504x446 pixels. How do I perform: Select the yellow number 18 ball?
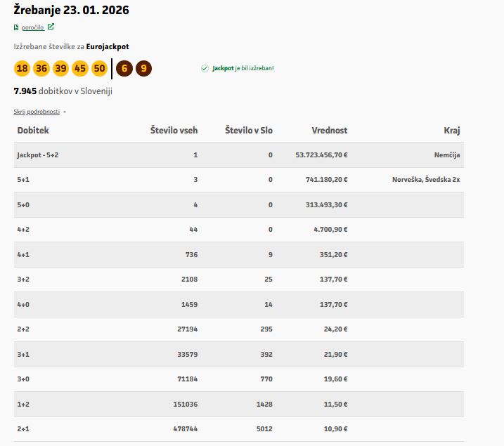pos(22,68)
